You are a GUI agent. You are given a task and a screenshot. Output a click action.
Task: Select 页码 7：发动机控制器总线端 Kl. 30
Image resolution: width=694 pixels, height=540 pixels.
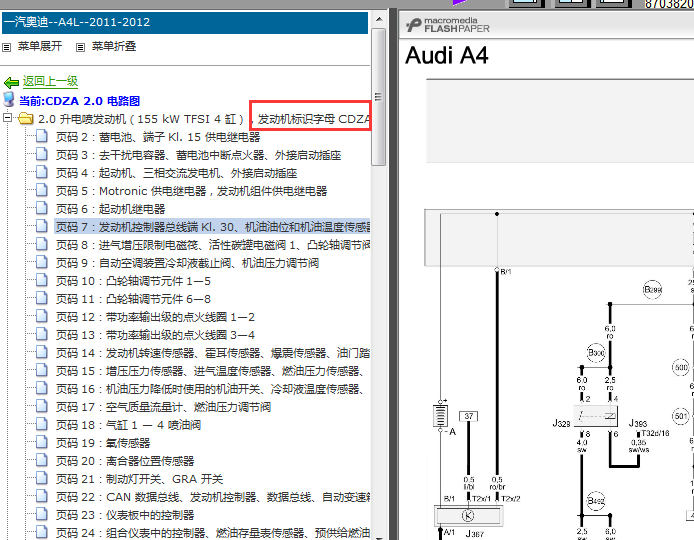[212, 227]
